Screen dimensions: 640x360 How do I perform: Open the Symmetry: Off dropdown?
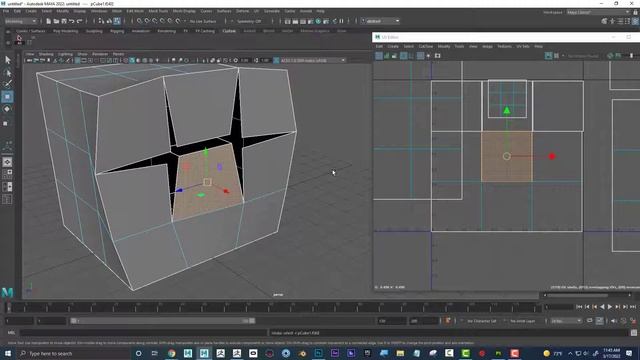tap(249, 21)
